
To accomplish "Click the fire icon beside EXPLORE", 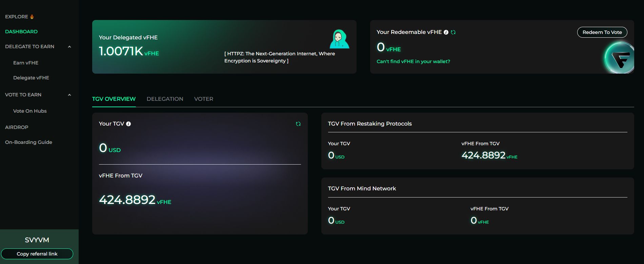I will pos(32,17).
